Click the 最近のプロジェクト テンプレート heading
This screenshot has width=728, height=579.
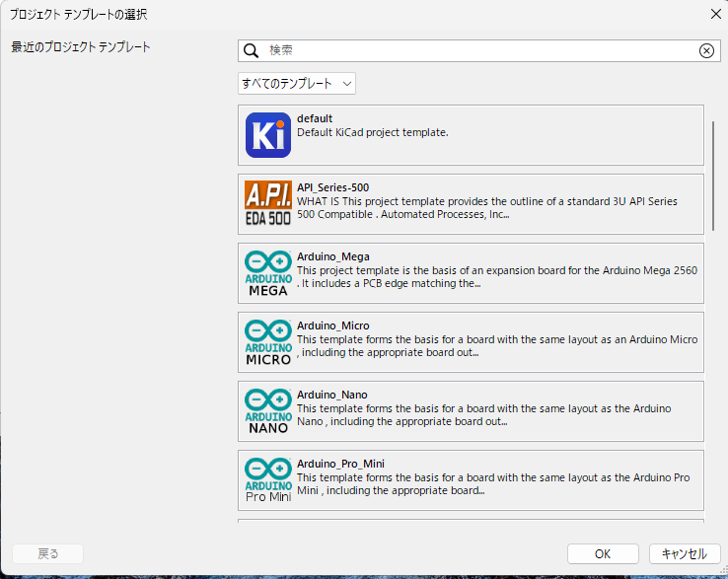tap(81, 47)
